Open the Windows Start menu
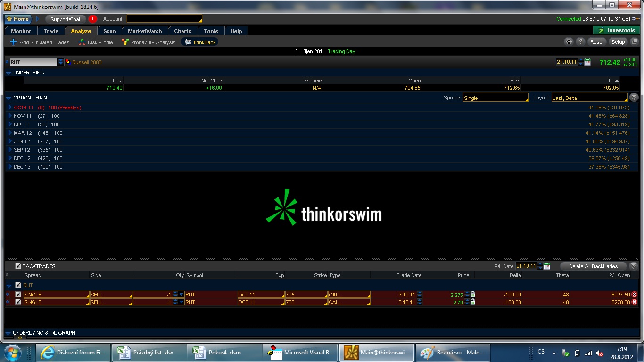Viewport: 644px width, 362px height. [12, 352]
